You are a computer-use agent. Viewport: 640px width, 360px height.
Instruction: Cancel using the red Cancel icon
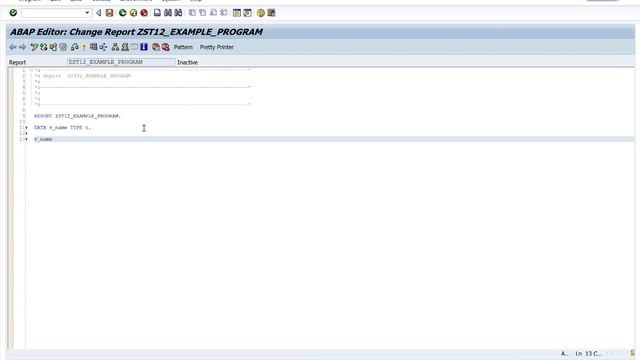tap(144, 13)
